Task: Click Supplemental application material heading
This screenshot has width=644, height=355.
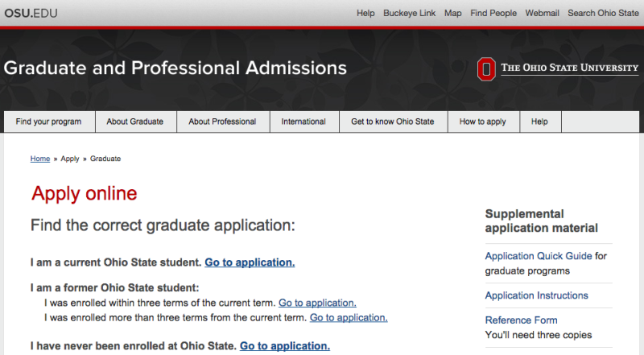Action: pos(541,221)
